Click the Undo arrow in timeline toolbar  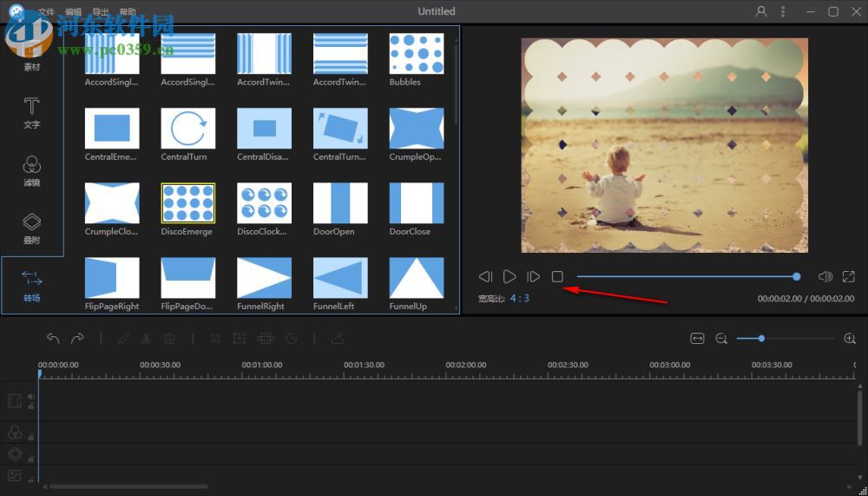point(53,339)
